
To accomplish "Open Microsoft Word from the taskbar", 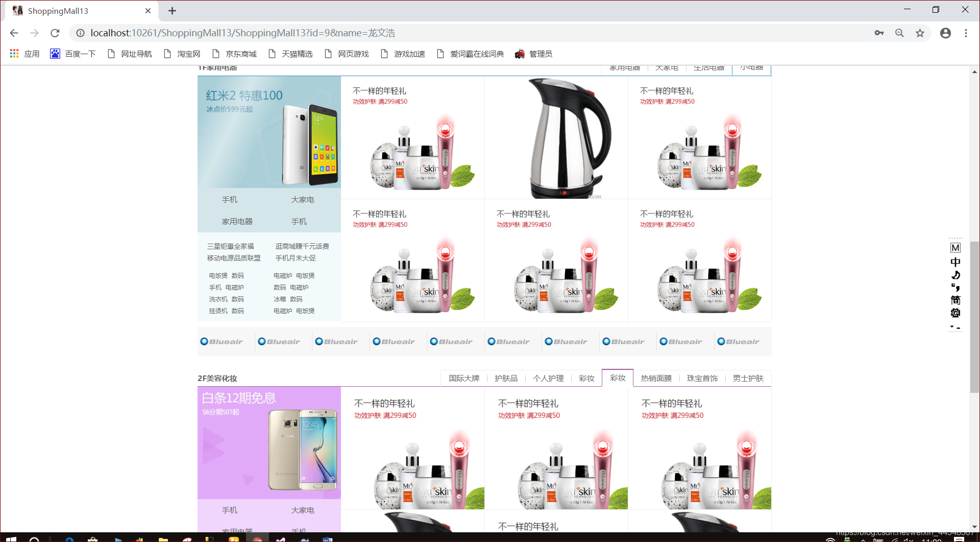I will coord(327,538).
